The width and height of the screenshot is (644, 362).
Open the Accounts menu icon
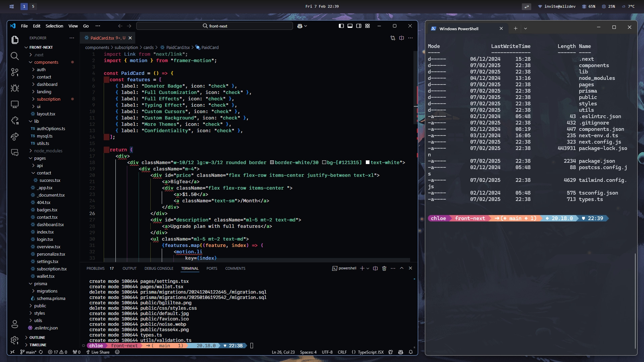coord(15,324)
